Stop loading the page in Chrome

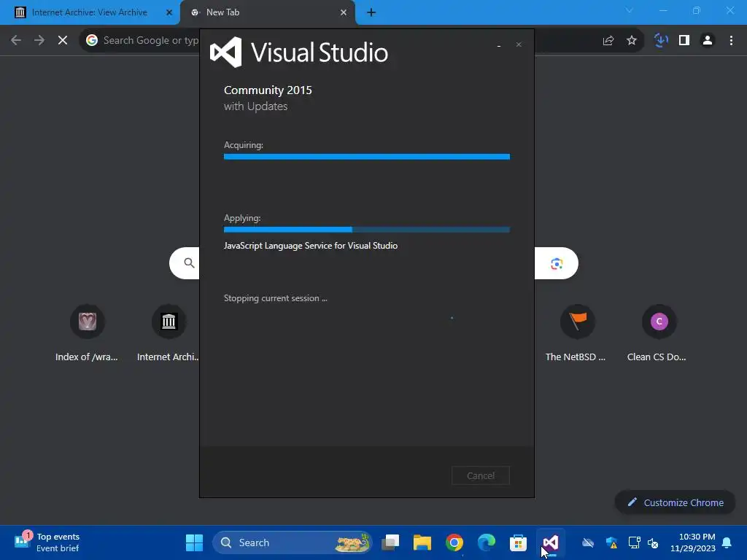pyautogui.click(x=63, y=41)
